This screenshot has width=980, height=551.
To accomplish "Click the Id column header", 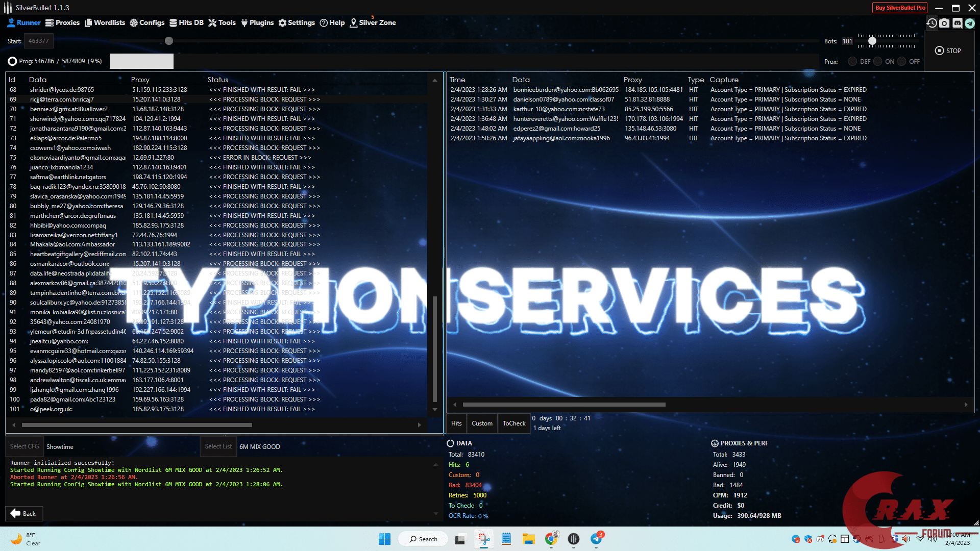I will click(12, 80).
